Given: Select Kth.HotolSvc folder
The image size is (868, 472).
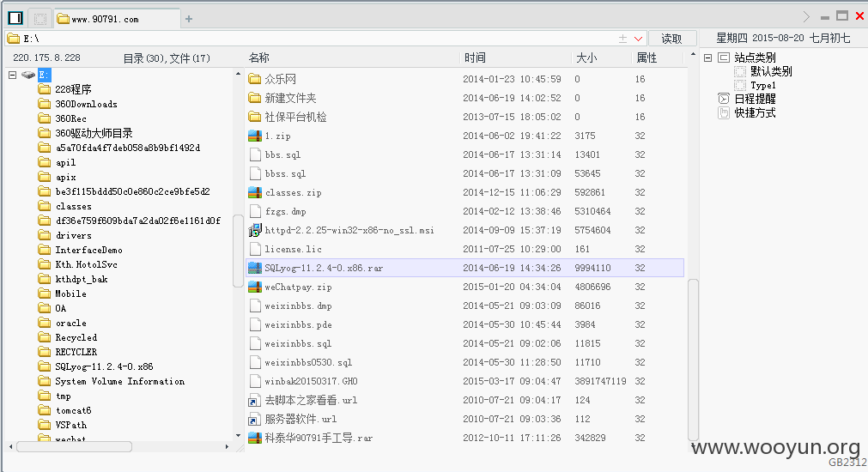Looking at the screenshot, I should 87,264.
